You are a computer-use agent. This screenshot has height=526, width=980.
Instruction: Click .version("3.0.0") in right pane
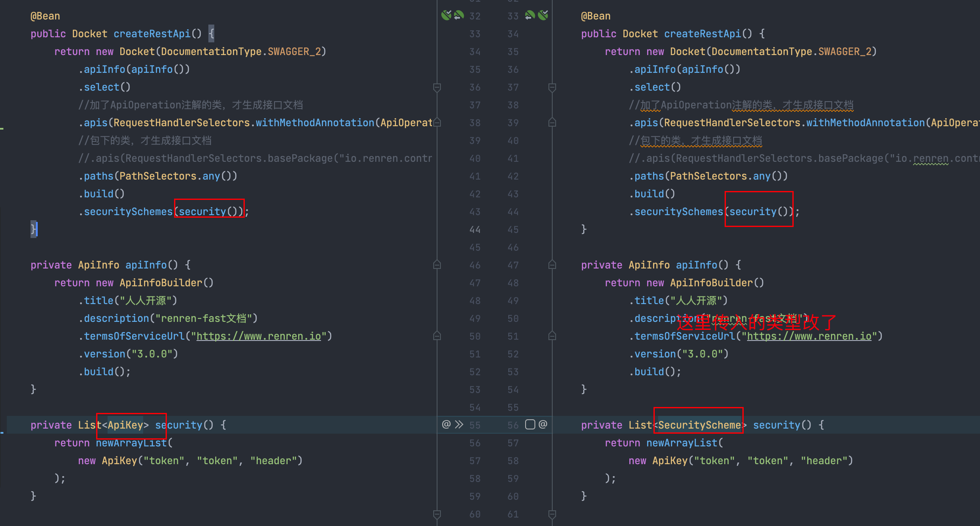point(679,354)
